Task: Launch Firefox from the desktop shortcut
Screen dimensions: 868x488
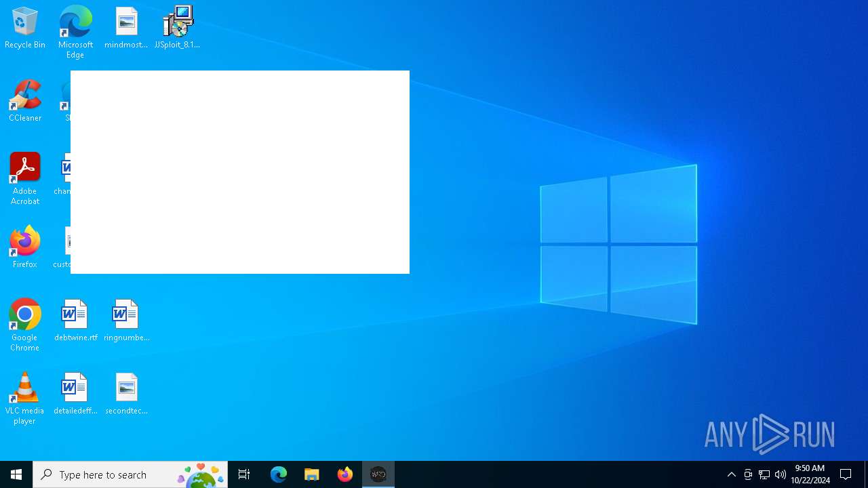Action: pyautogui.click(x=25, y=248)
